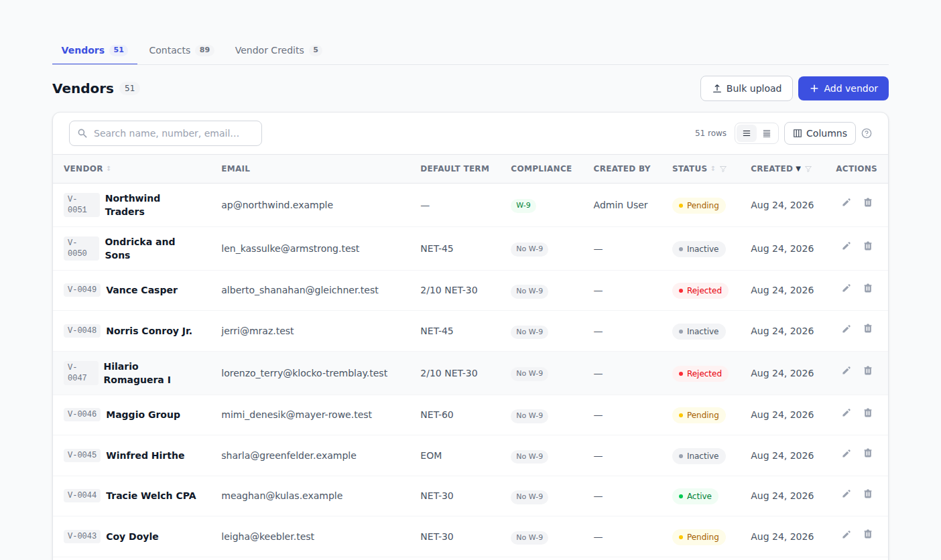Open the Columns chooser
The width and height of the screenshot is (941, 560).
point(820,133)
